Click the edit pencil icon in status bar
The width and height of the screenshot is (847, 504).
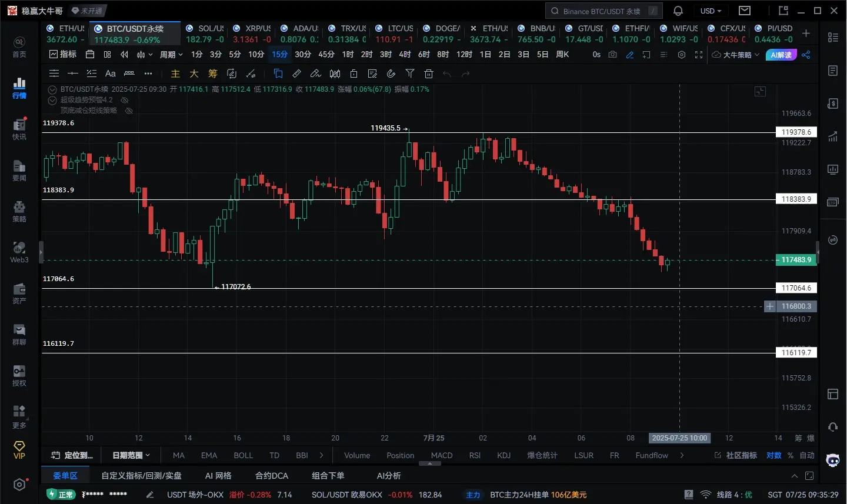[x=150, y=495]
